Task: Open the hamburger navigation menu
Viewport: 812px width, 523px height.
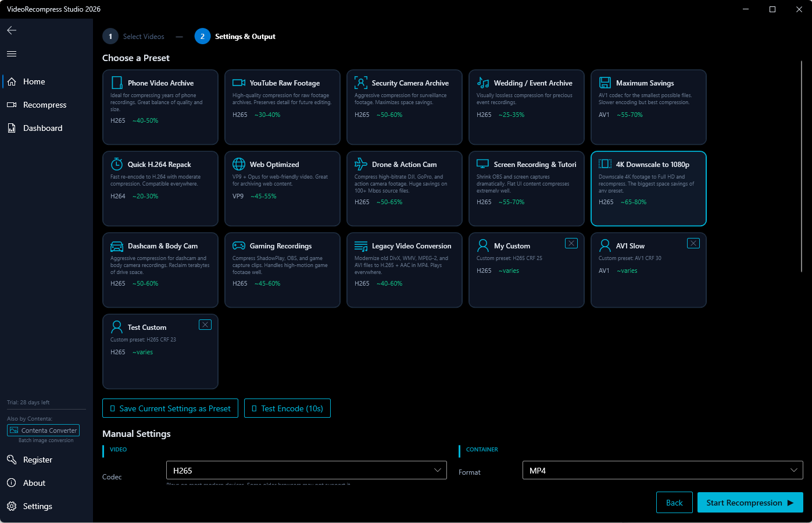Action: pos(11,53)
